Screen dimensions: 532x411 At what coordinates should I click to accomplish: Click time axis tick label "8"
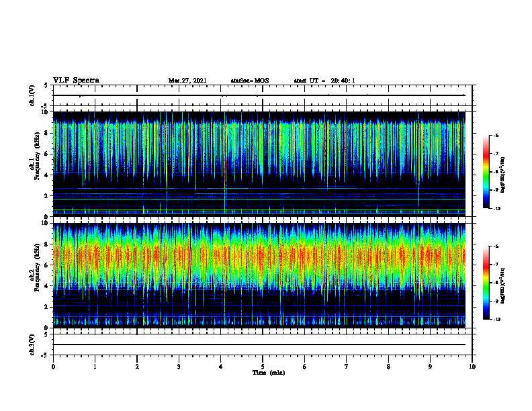pyautogui.click(x=388, y=367)
